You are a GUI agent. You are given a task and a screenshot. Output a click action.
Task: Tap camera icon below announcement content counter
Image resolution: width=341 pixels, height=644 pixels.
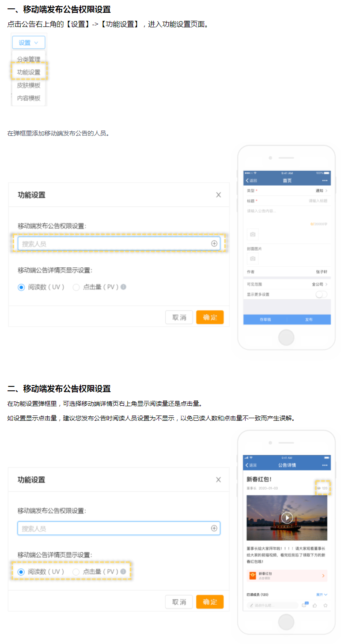(253, 234)
